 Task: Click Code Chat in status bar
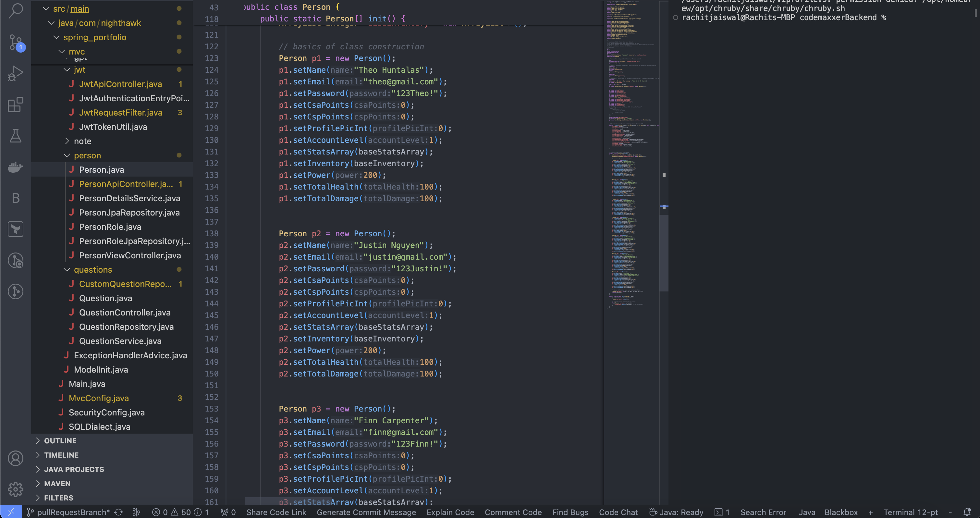coord(618,512)
